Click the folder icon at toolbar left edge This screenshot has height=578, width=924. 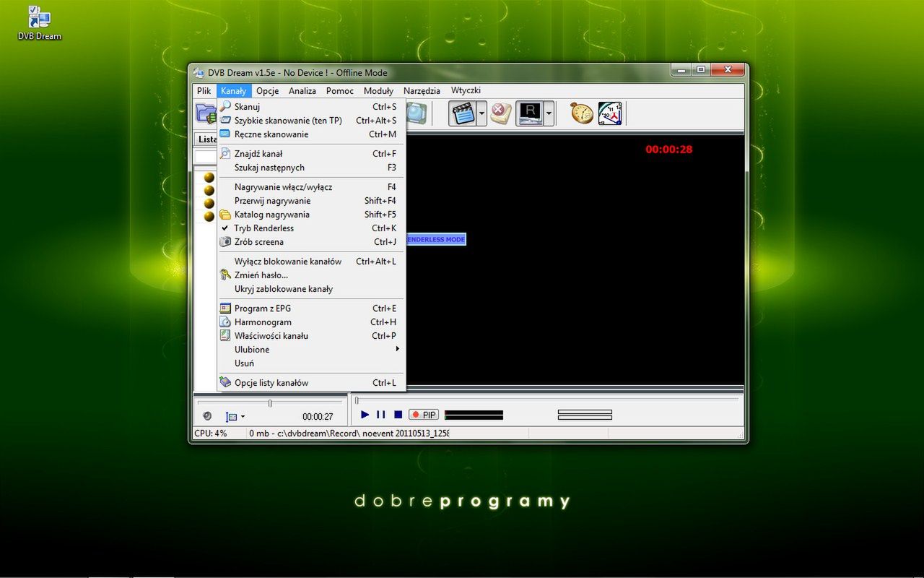click(x=206, y=113)
